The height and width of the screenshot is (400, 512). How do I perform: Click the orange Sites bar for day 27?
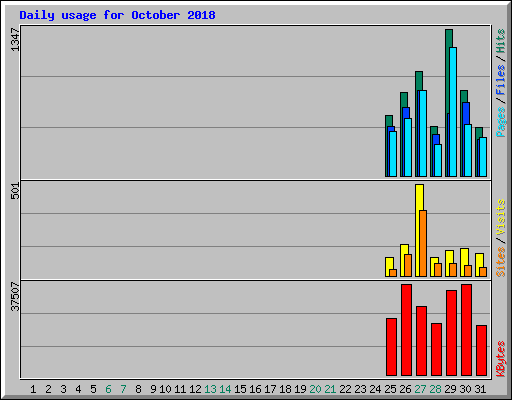pos(423,243)
